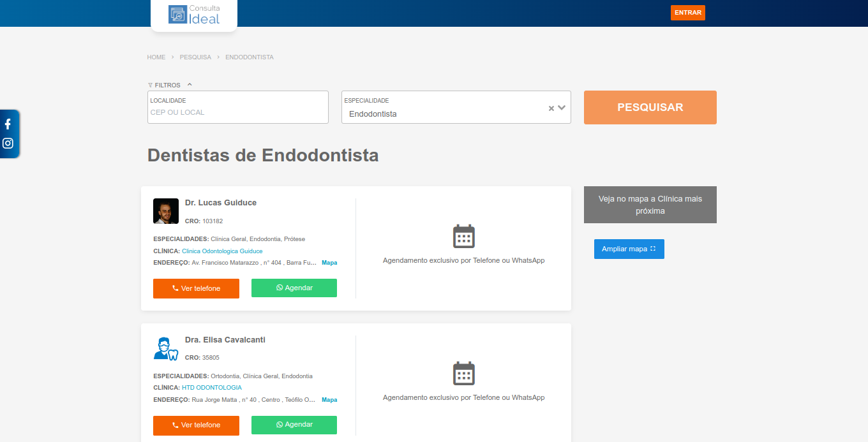Click specialties Ortodontia, Clínica Geral, Endodontia

click(x=262, y=376)
